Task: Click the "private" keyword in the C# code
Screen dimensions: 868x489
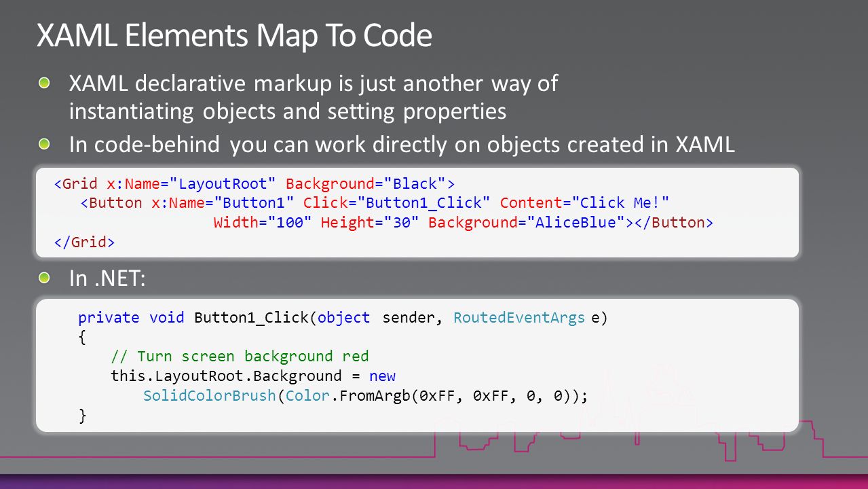Action: click(x=109, y=317)
